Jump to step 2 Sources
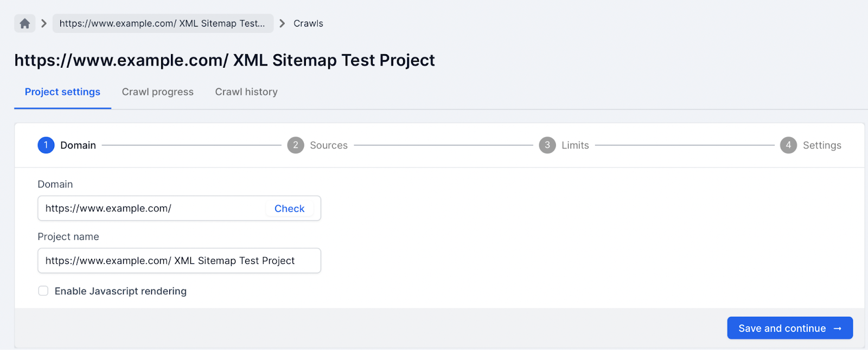Screen dimensions: 868x350 pyautogui.click(x=317, y=145)
